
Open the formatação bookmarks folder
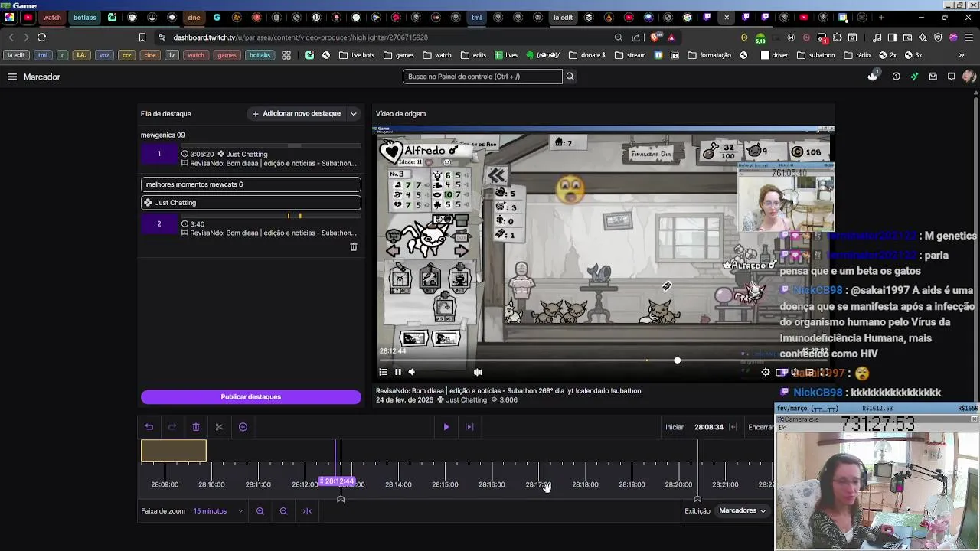coord(710,55)
